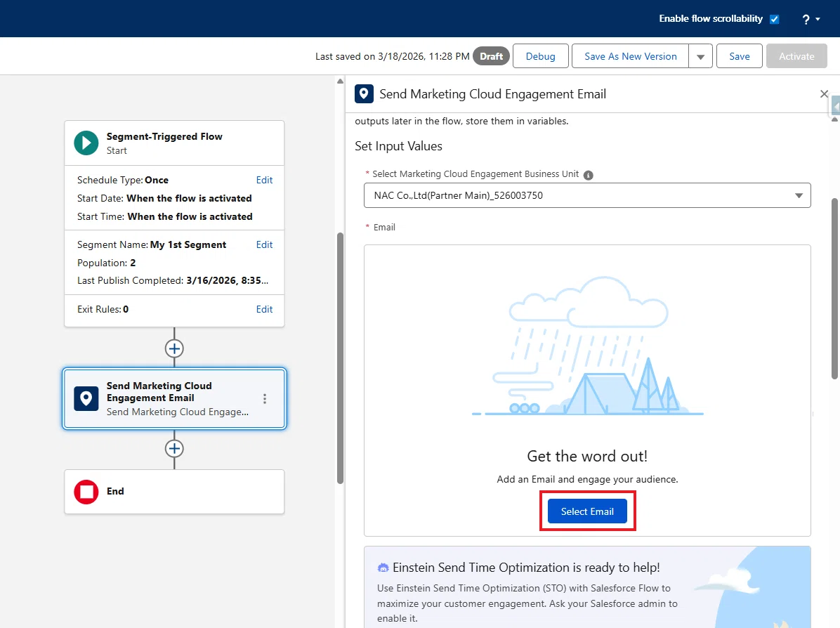Toggle Enable flow scrollability checkbox

click(x=774, y=19)
